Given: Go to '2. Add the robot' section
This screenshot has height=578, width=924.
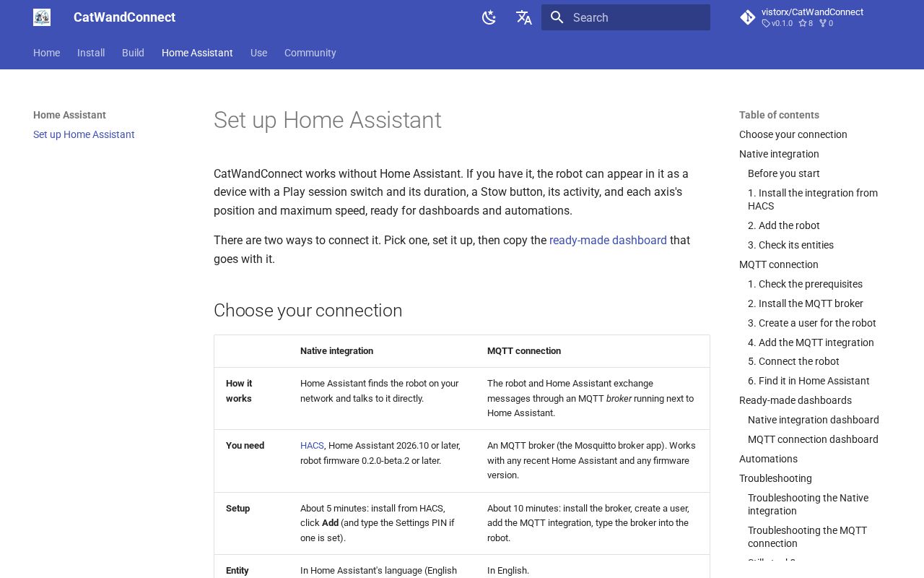Looking at the screenshot, I should [784, 225].
